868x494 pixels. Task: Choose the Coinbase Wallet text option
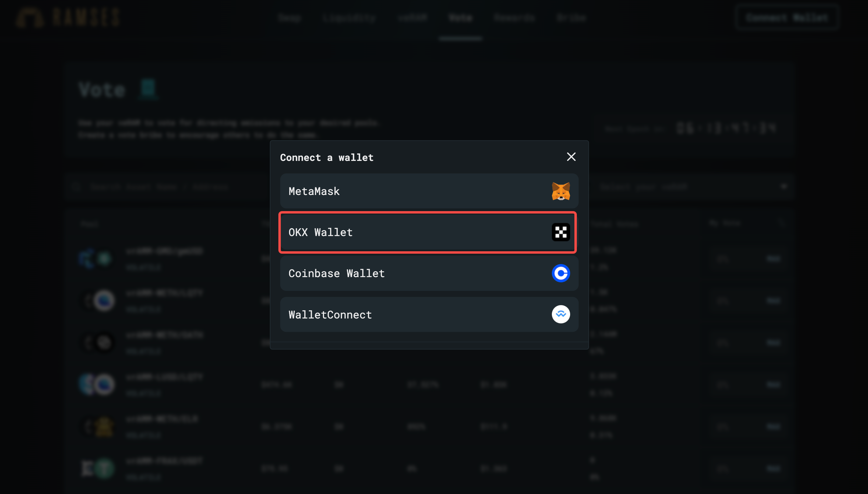(x=336, y=273)
